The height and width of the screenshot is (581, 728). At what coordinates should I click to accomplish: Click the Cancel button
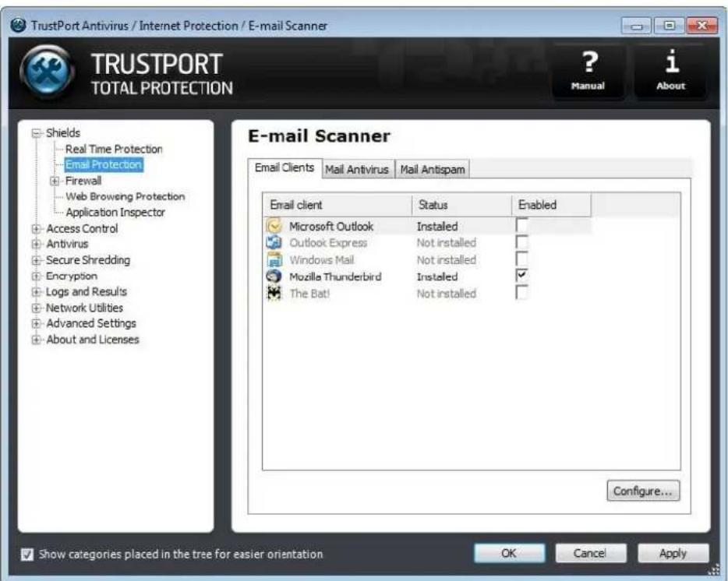[589, 553]
